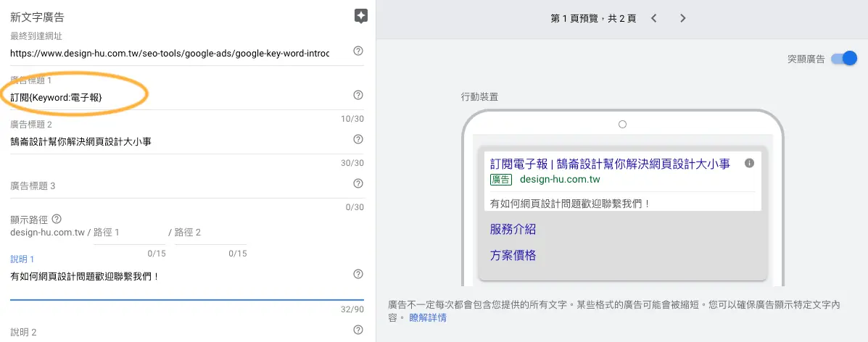This screenshot has height=342, width=868.
Task: Click the 32/90 character counter
Action: (x=352, y=309)
